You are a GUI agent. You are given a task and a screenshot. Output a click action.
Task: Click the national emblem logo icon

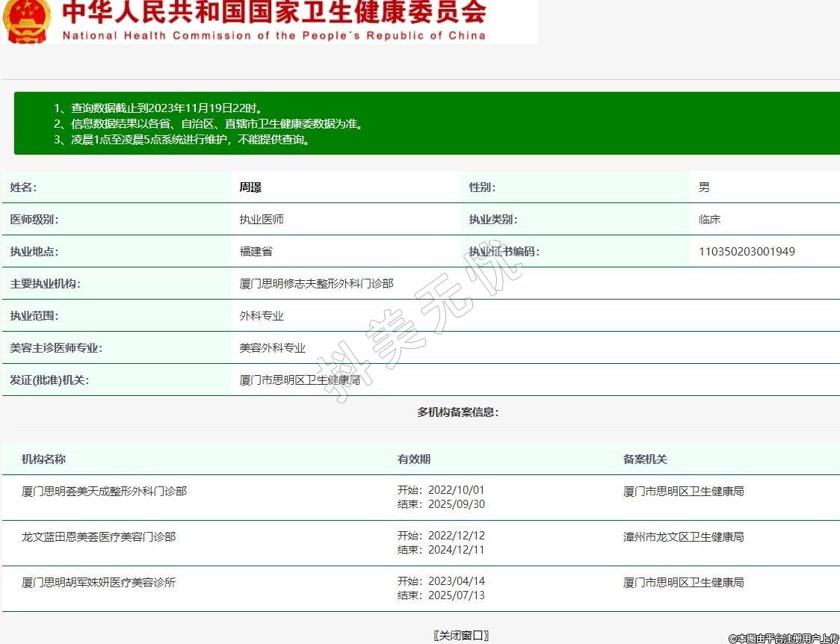[27, 19]
